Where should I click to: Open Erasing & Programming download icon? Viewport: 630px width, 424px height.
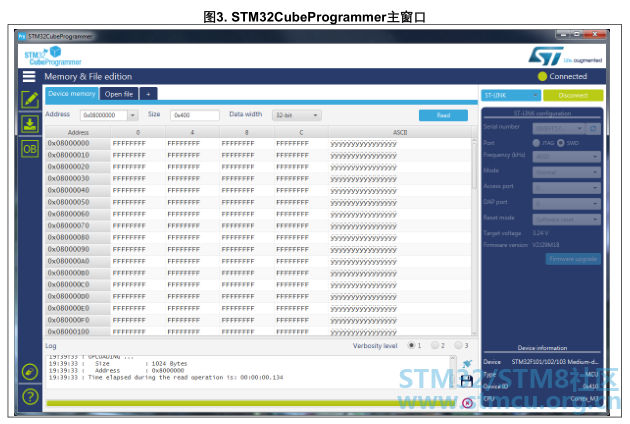[30, 124]
